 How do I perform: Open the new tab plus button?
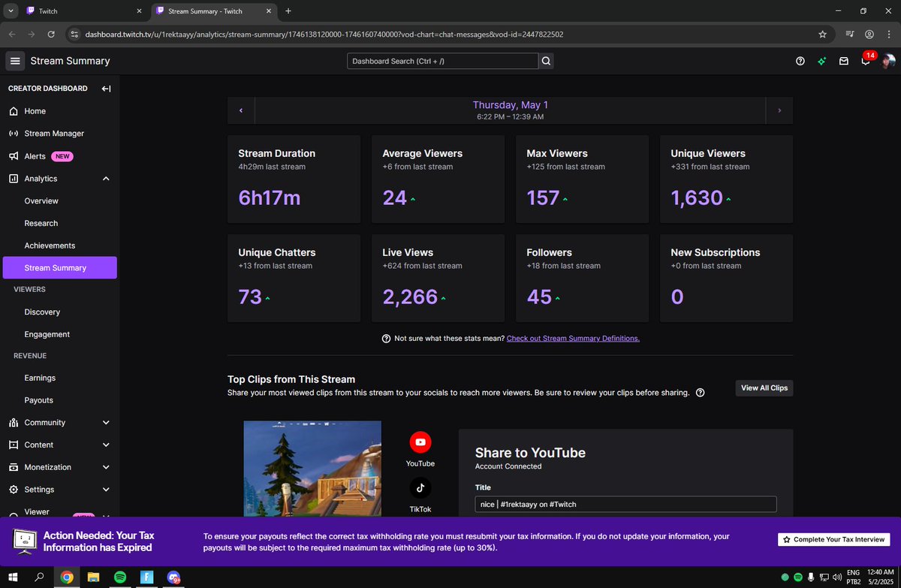[288, 11]
